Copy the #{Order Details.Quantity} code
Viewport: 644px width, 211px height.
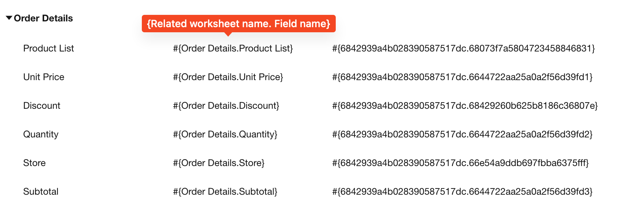[x=225, y=134]
